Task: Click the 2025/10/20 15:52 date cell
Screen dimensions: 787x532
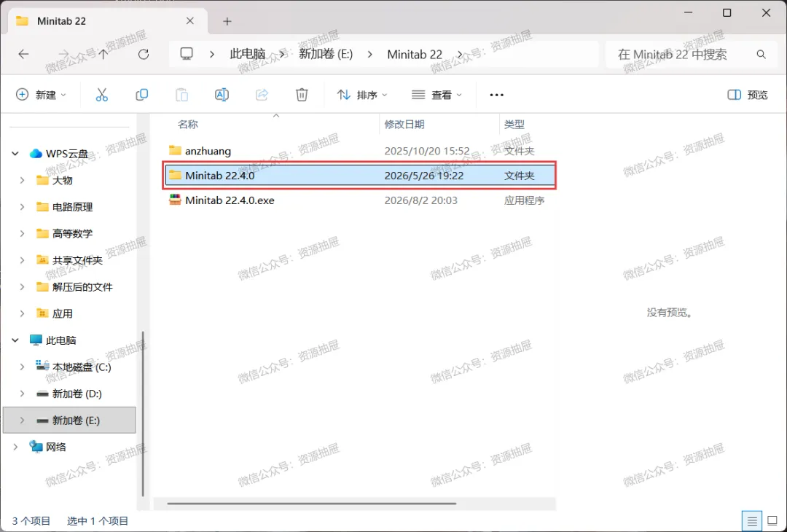Action: 426,151
